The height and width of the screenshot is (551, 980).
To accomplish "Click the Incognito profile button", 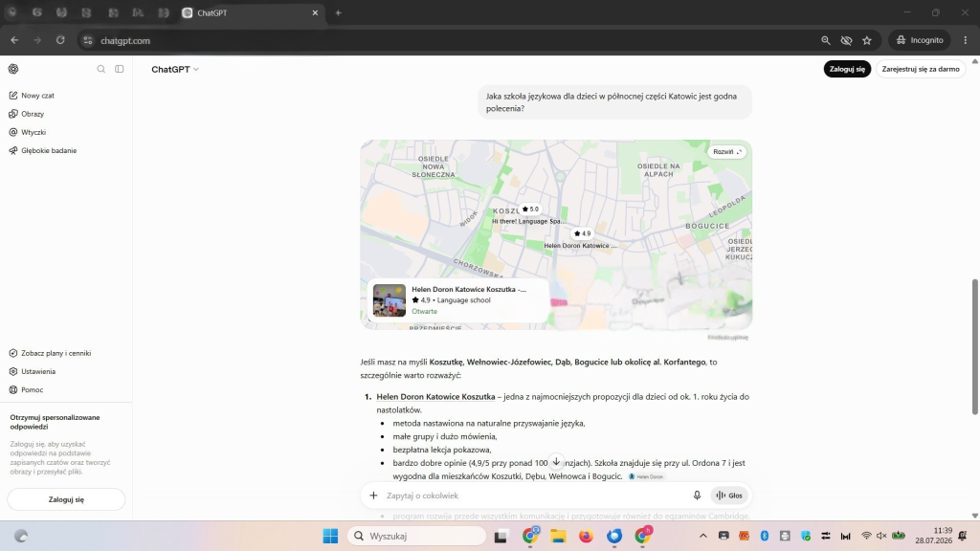I will coord(920,40).
